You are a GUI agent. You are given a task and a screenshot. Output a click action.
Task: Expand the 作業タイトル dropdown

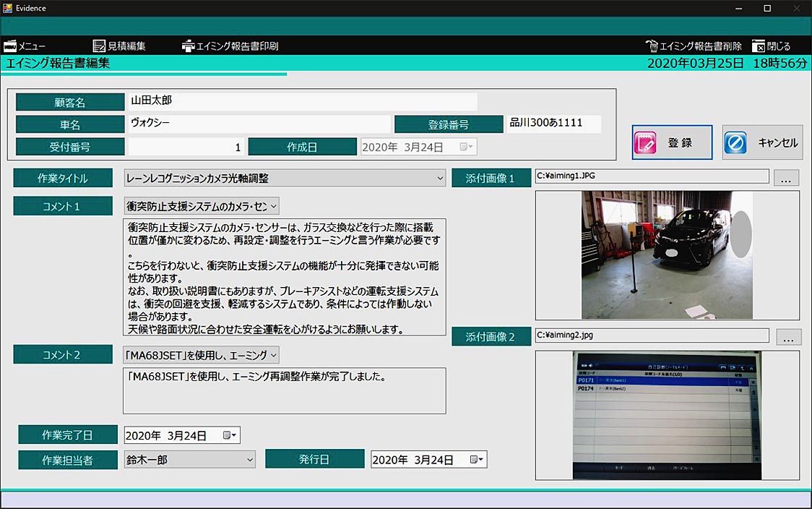click(440, 178)
